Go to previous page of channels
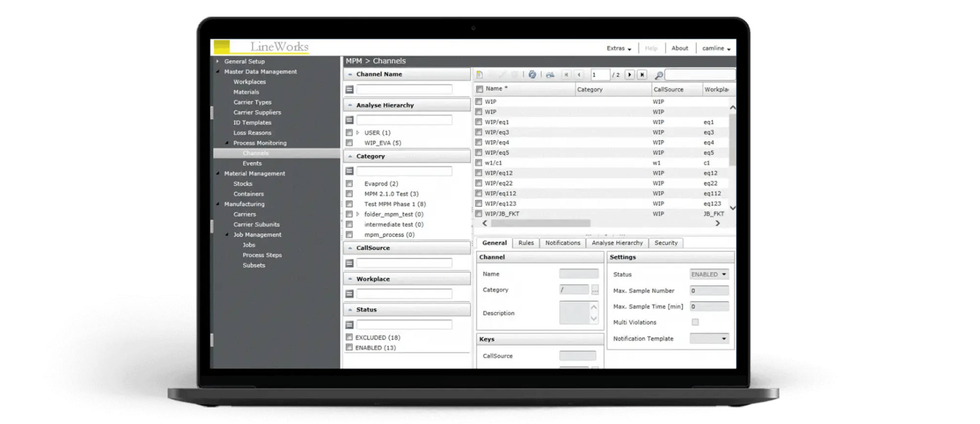 (579, 75)
